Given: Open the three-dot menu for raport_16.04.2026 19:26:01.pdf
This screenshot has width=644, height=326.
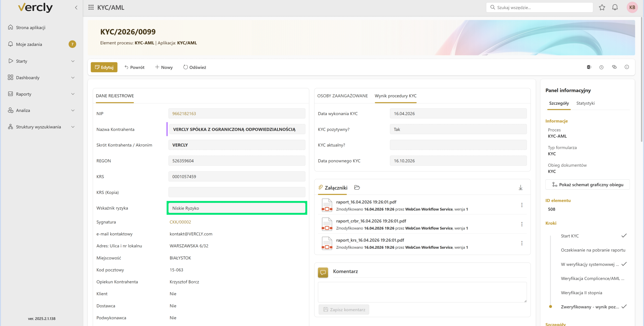Looking at the screenshot, I should tap(522, 205).
